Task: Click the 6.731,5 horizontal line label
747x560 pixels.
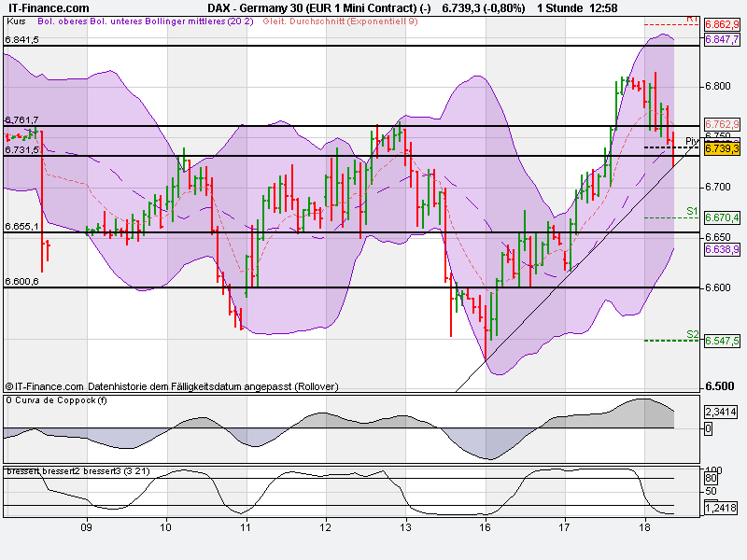Action: [x=21, y=150]
